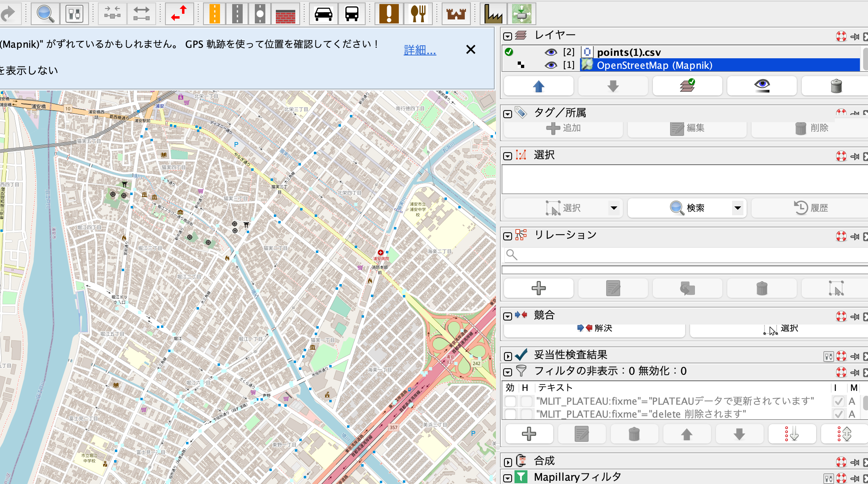This screenshot has height=484, width=868.
Task: Toggle OpenStreetMap (Mapnik) layer visibility
Action: 551,65
